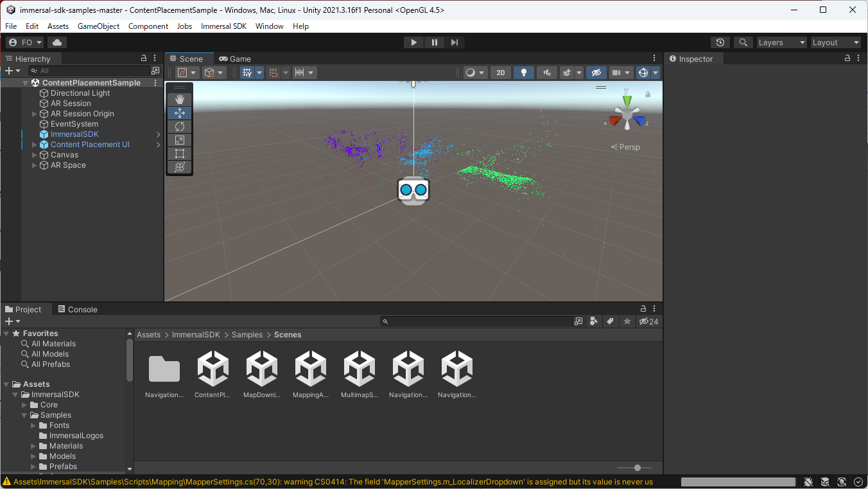Screen dimensions: 868x489
Task: Switch to the Console tab
Action: coord(77,309)
